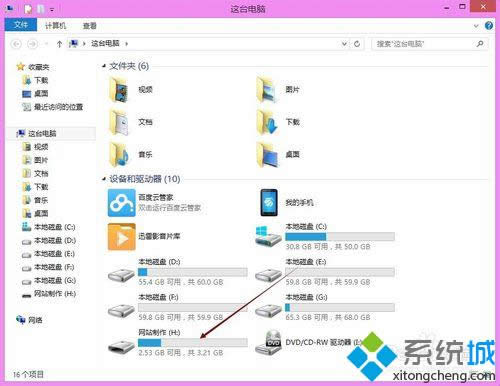This screenshot has height=386, width=500.
Task: Select 下载 under 收藏夹 in sidebar
Action: (35, 80)
